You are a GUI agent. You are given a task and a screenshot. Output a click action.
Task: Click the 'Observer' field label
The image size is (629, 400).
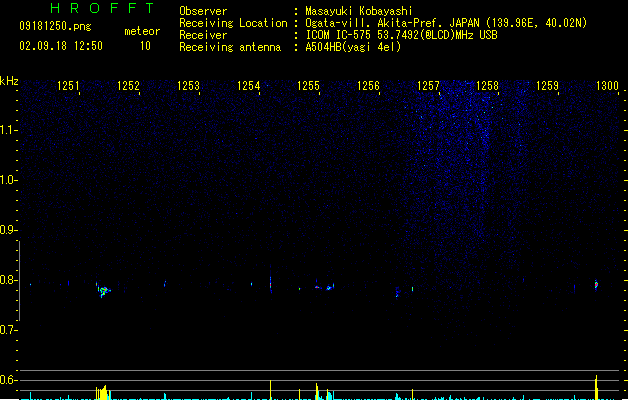pyautogui.click(x=203, y=11)
